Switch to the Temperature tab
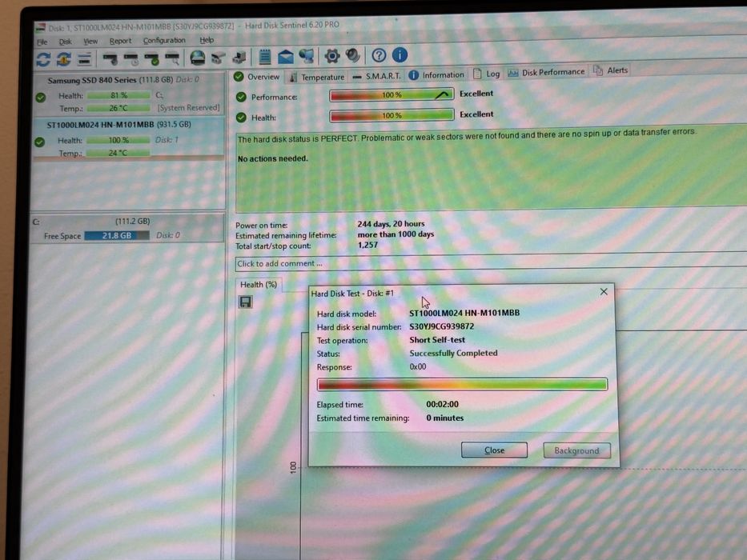 pyautogui.click(x=317, y=77)
